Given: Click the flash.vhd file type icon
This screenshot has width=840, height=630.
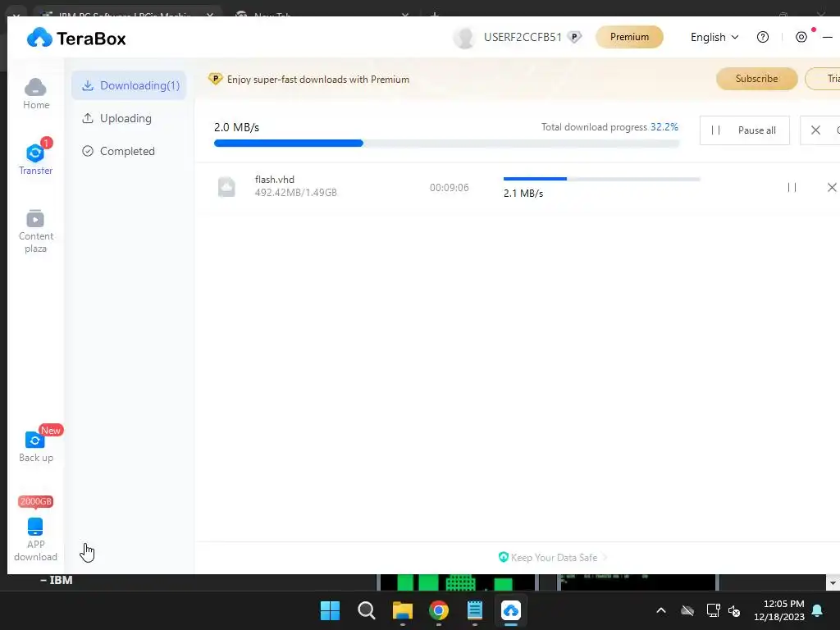Looking at the screenshot, I should click(226, 187).
